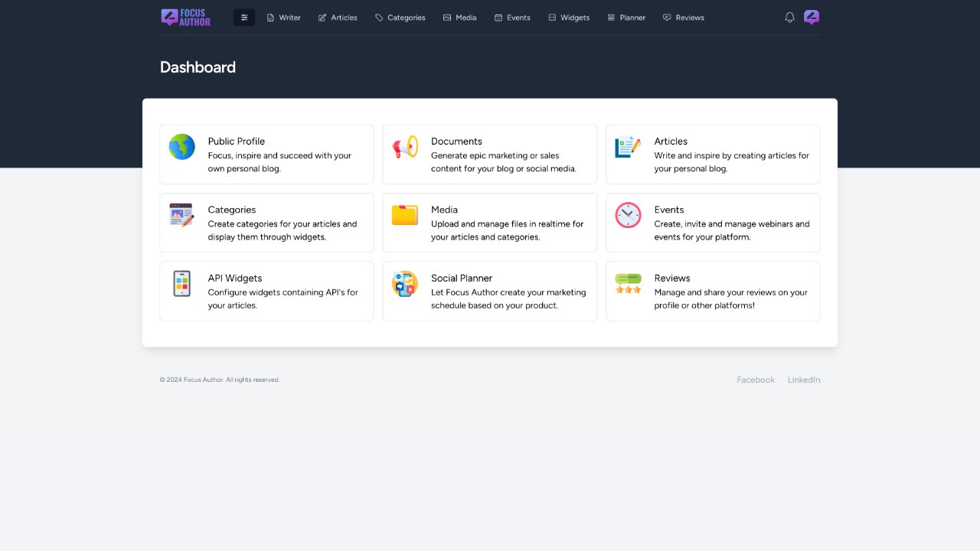
Task: Select Media in the navigation bar
Action: pyautogui.click(x=459, y=18)
